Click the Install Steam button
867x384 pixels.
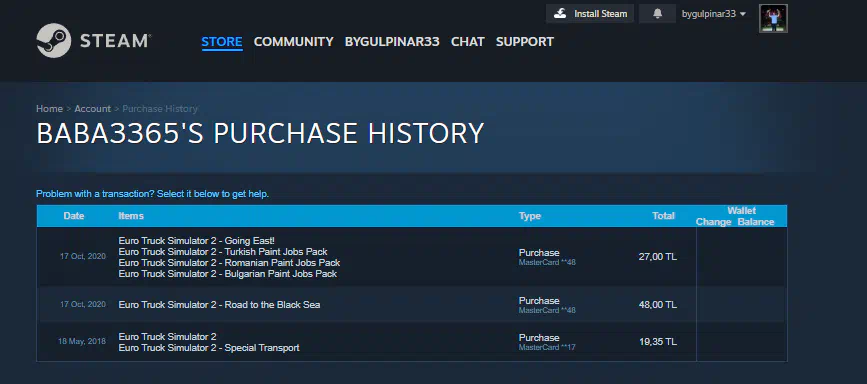[x=591, y=14]
